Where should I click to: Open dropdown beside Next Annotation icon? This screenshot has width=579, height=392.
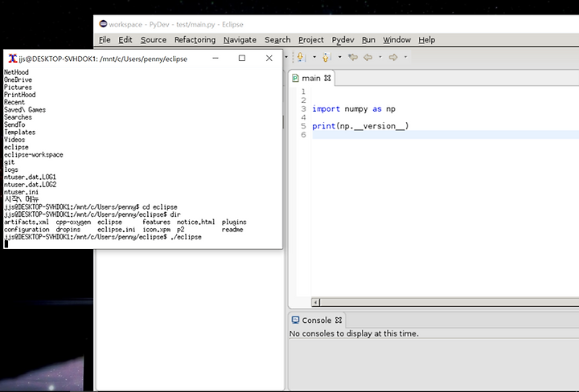click(314, 57)
